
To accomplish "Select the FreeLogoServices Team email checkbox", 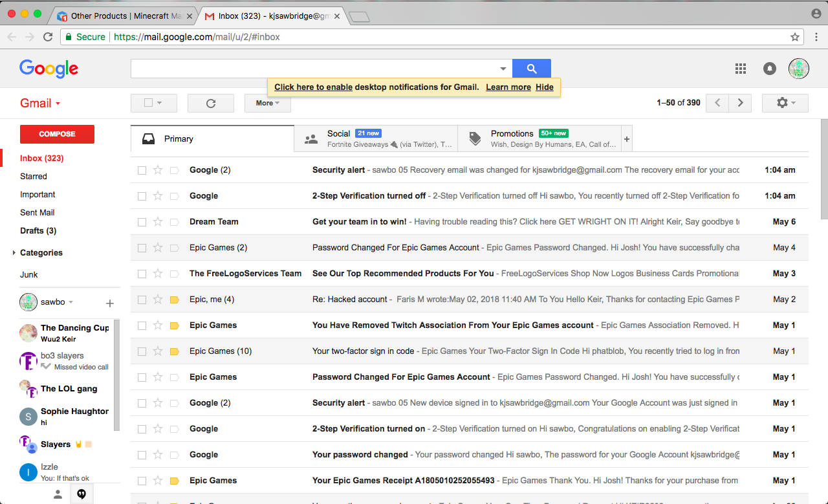I will tap(142, 274).
